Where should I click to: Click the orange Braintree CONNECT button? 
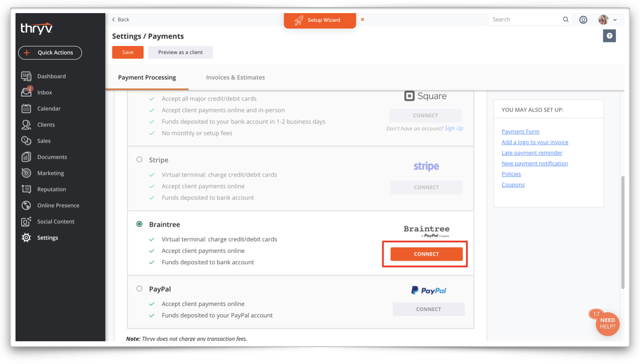click(426, 254)
